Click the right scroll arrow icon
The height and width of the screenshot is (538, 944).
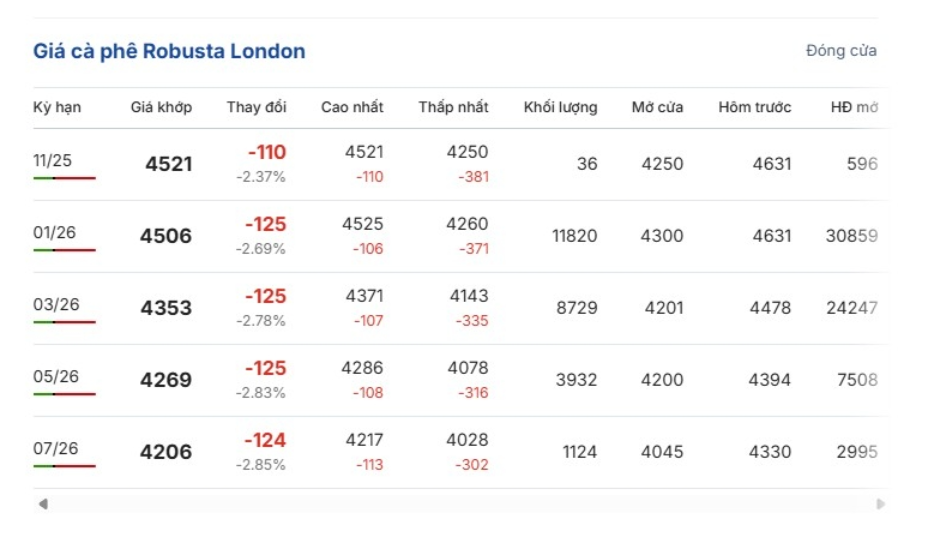[880, 504]
